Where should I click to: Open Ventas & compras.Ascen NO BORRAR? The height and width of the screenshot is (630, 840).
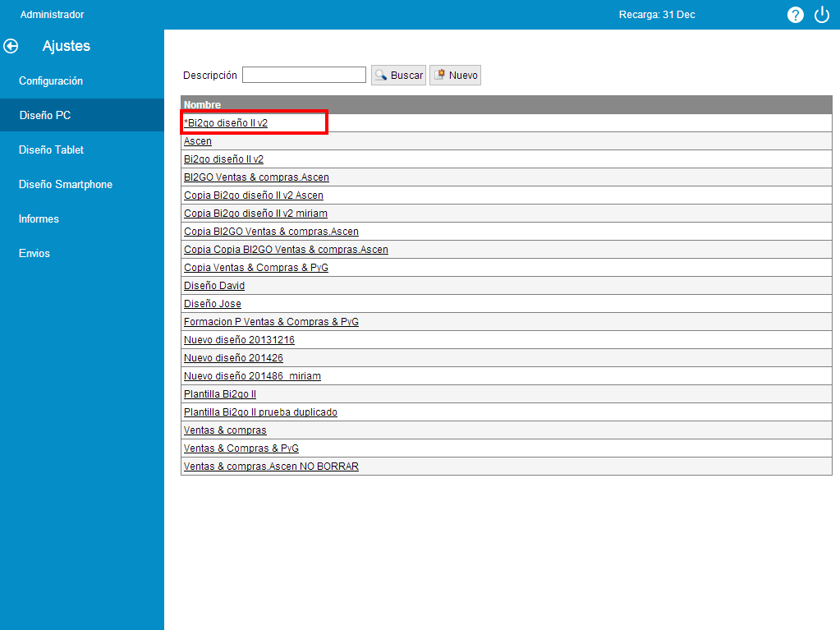(271, 467)
